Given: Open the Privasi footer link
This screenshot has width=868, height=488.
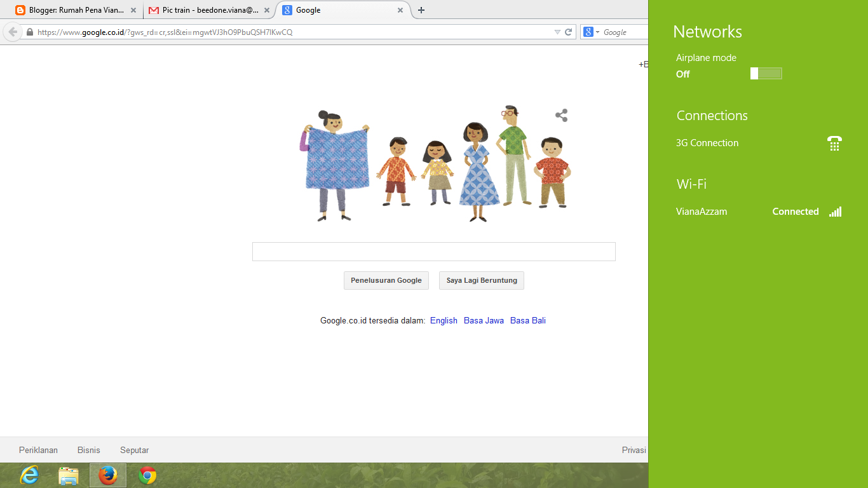Looking at the screenshot, I should click(634, 450).
